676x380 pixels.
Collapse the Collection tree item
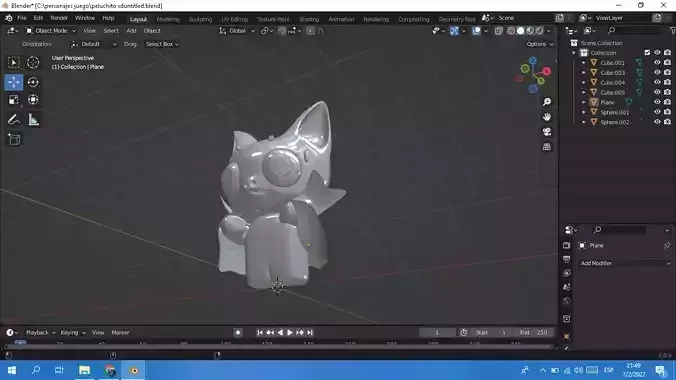pyautogui.click(x=574, y=53)
